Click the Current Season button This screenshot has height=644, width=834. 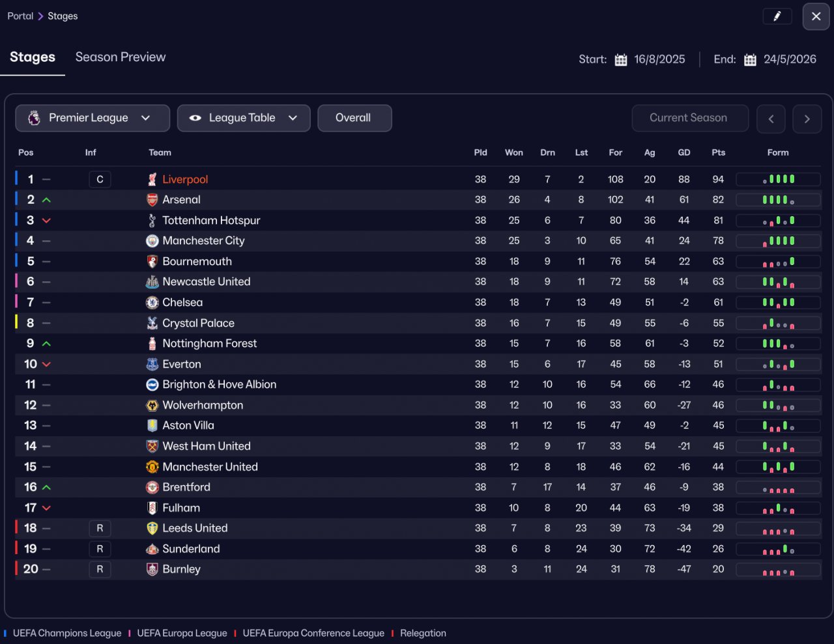pos(690,119)
